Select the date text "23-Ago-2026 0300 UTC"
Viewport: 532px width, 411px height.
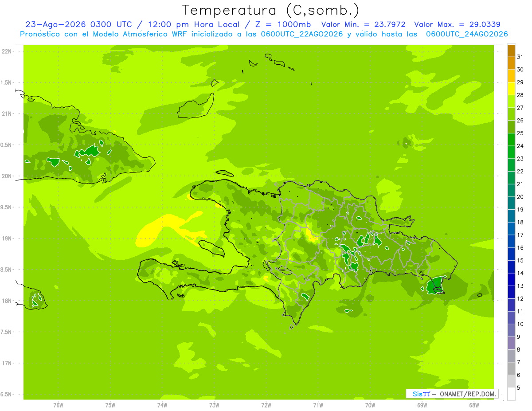(x=78, y=24)
